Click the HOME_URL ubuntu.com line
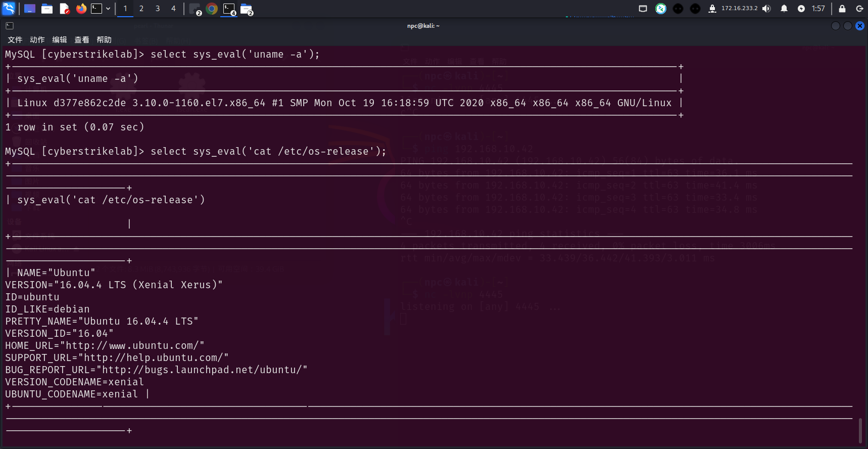 [105, 345]
